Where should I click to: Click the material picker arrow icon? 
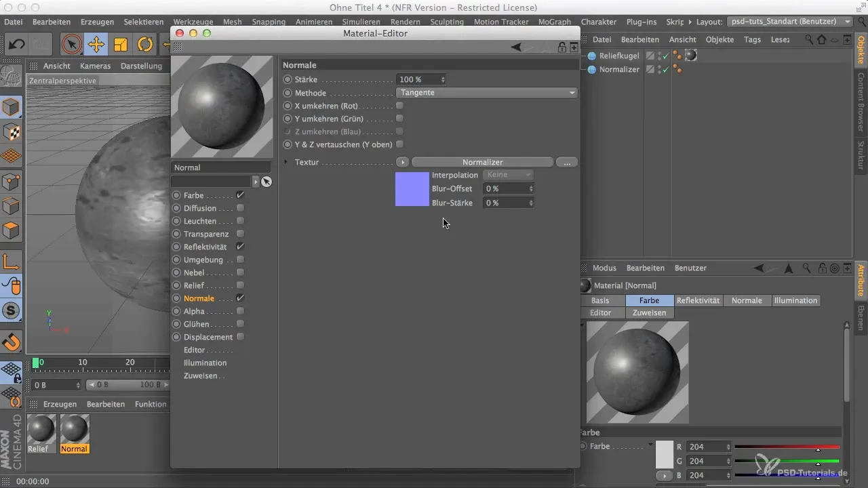pos(267,182)
